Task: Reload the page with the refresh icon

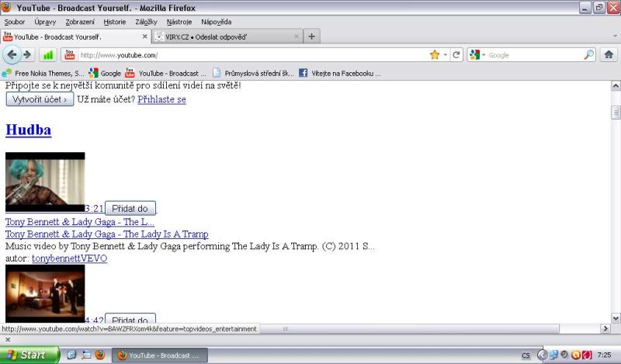Action: (x=456, y=55)
